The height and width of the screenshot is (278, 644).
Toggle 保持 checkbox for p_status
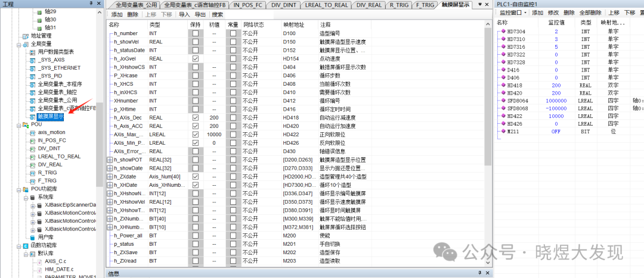click(x=196, y=244)
